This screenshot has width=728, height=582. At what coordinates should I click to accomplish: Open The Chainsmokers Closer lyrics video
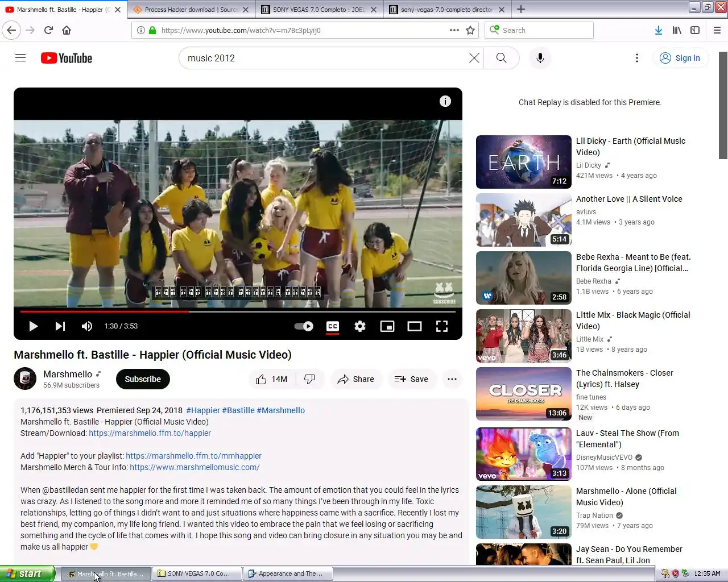[524, 394]
